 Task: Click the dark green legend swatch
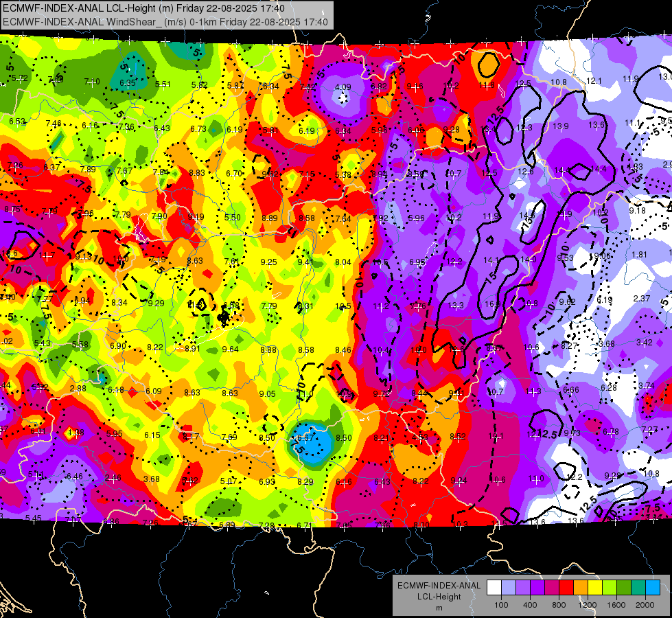624,588
